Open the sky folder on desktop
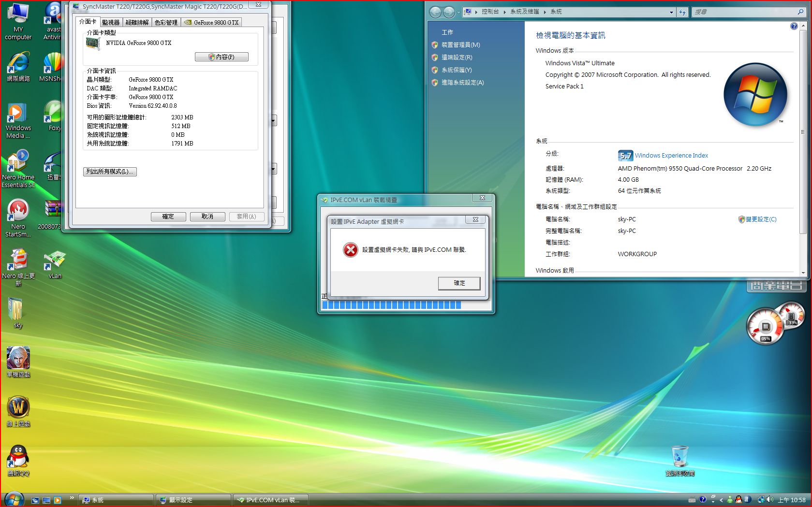The image size is (812, 507). click(16, 310)
